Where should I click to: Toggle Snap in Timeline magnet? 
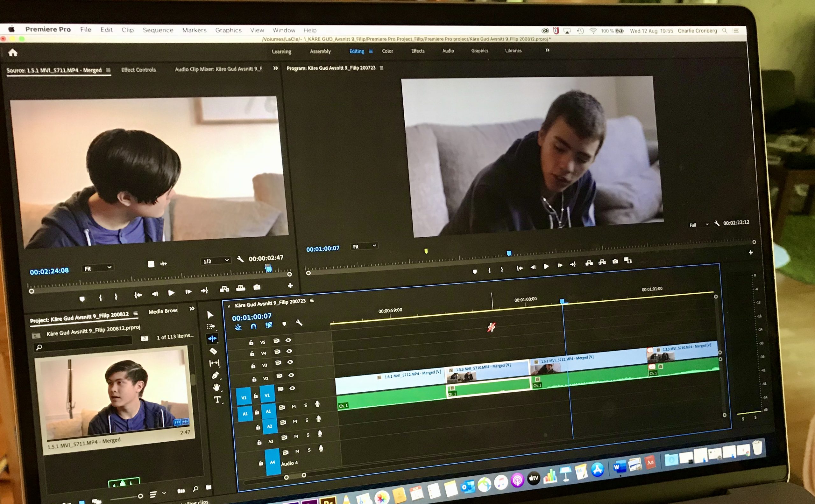point(253,326)
